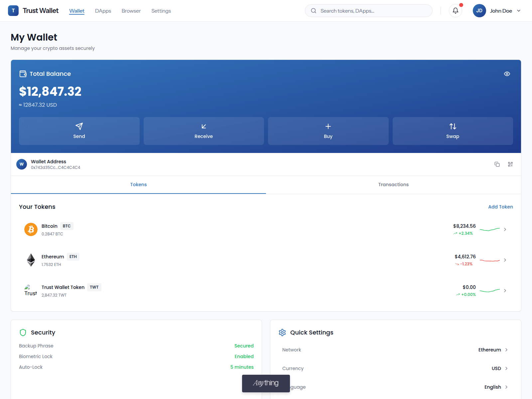Click the Bitcoin logo icon
The width and height of the screenshot is (532, 399).
tap(31, 229)
